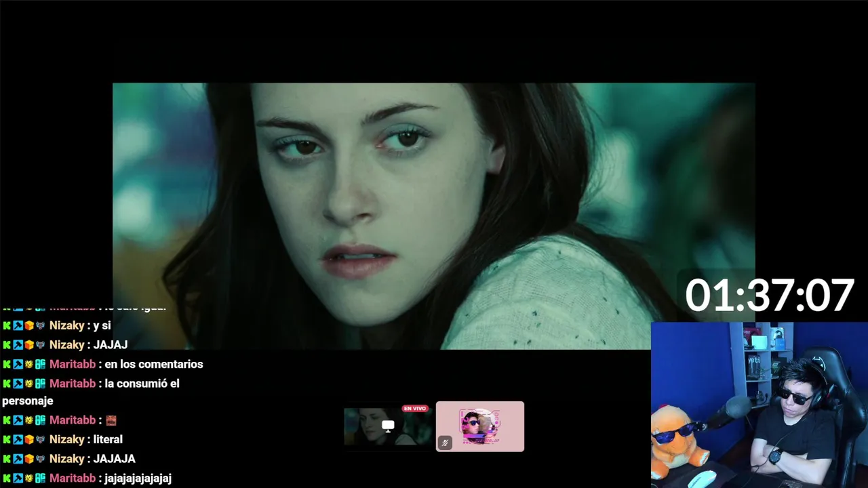Click username Maritabb in 'en los comentarios' message
Image resolution: width=868 pixels, height=488 pixels.
click(x=73, y=364)
